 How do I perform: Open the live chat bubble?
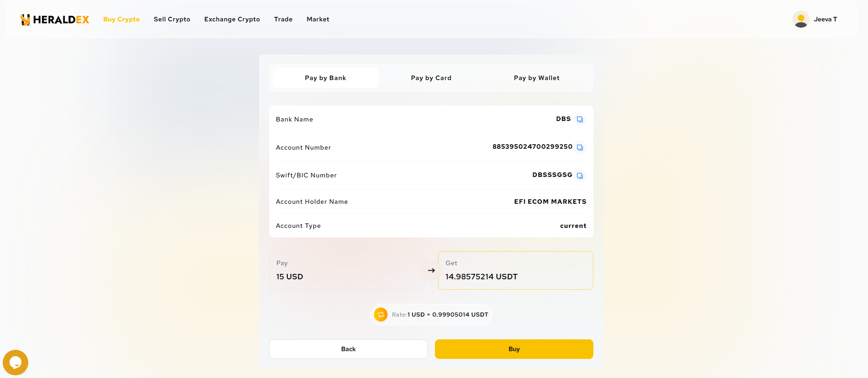click(x=15, y=362)
